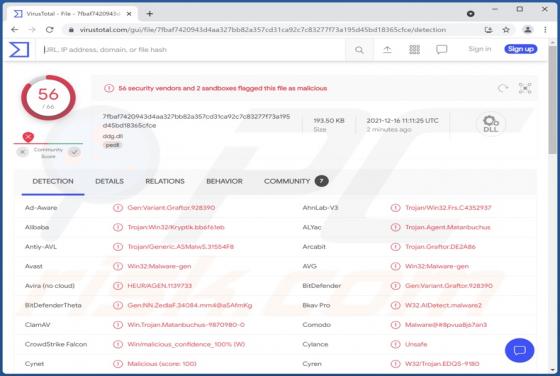The height and width of the screenshot is (376, 560).
Task: Click Gen:Variant.Graftor.928390 for Ad-Aware
Action: pyautogui.click(x=171, y=208)
